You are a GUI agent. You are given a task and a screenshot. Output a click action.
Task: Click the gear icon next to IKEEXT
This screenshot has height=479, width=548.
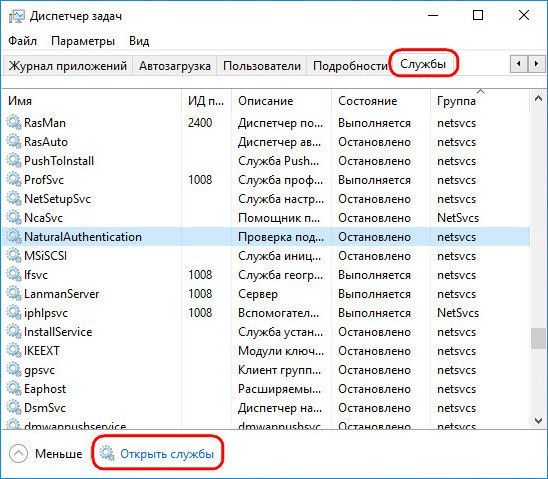(14, 350)
